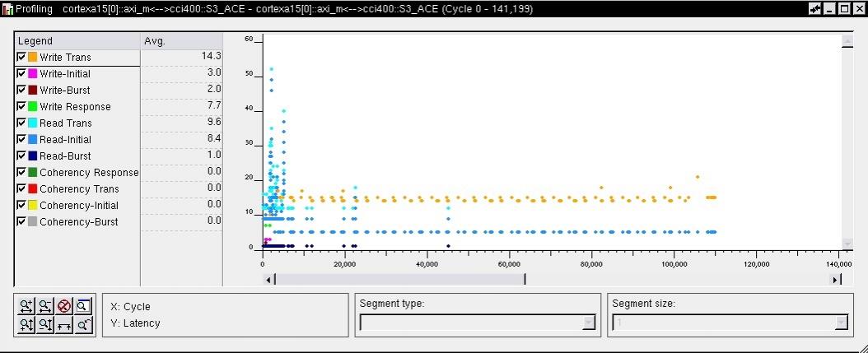Click the vertical zoom-in magnifier icon
This screenshot has width=868, height=353.
click(26, 325)
